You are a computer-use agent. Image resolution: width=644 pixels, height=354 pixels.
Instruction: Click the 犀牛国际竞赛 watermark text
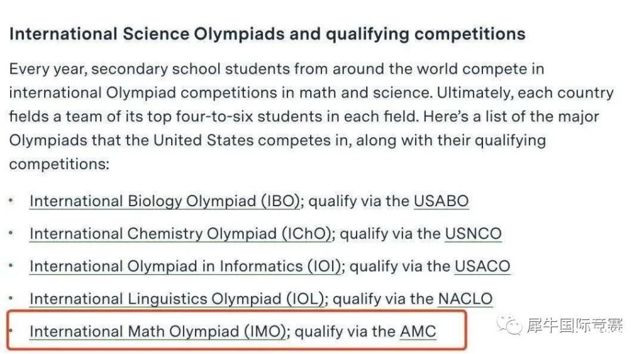point(575,325)
